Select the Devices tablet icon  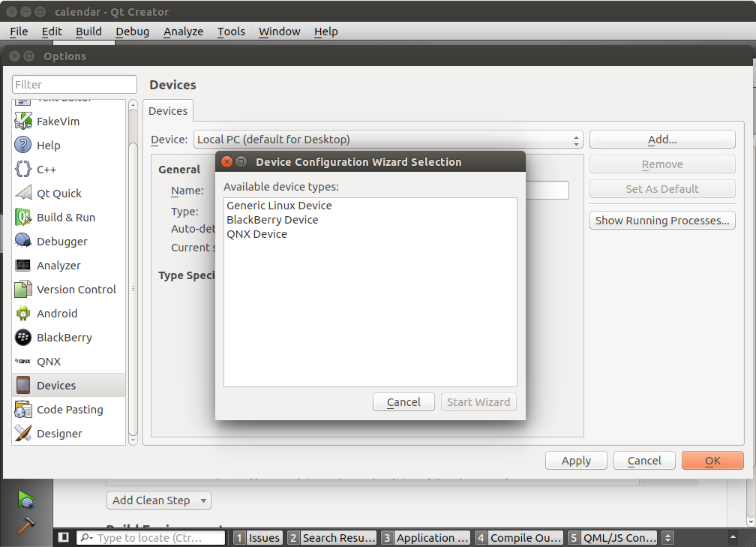pos(22,386)
